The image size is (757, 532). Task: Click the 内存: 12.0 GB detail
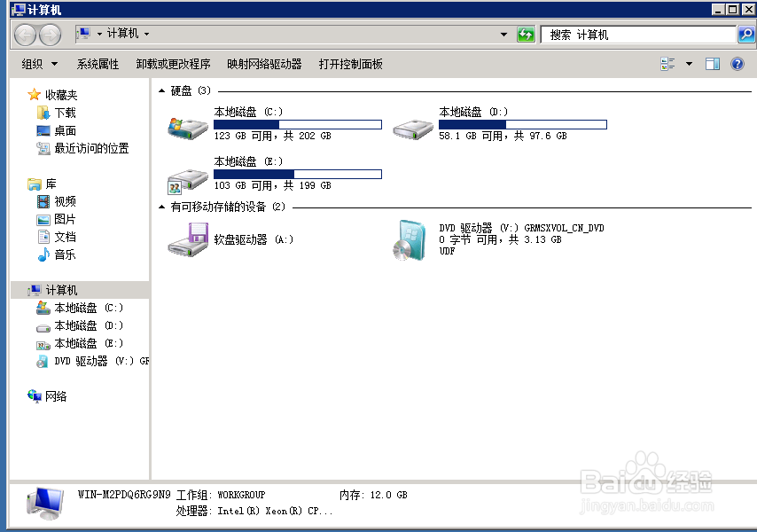[x=373, y=495]
